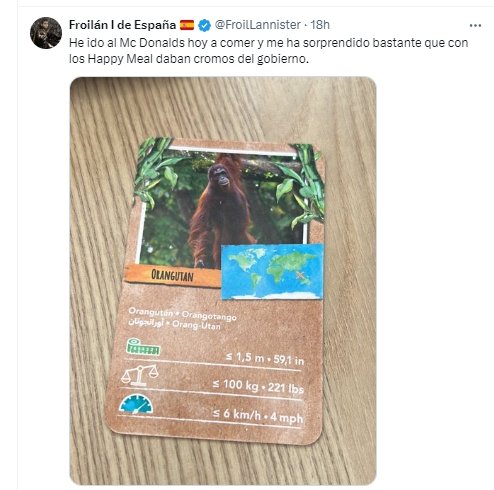Viewport: 494px width, 490px height.
Task: Click the measuring tape icon on card
Action: click(x=143, y=347)
